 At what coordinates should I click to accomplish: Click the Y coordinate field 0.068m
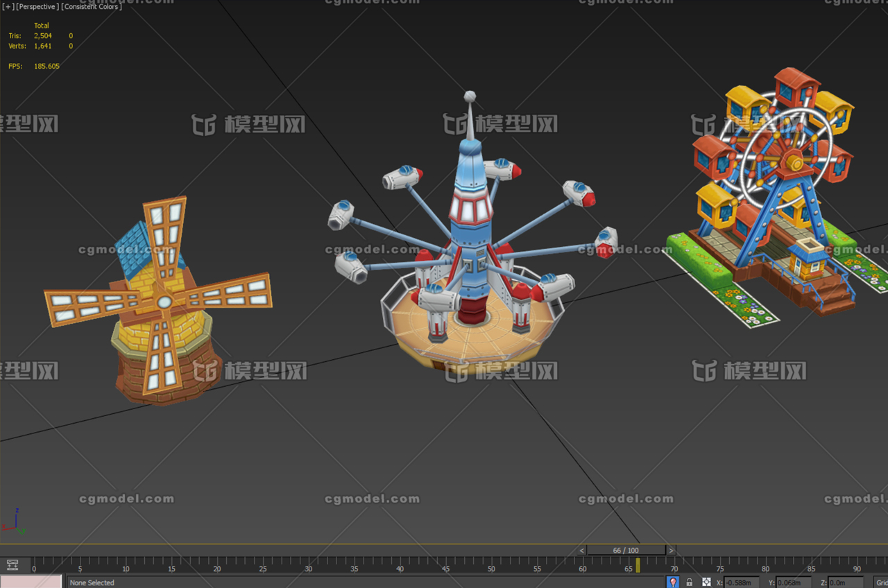[x=793, y=583]
